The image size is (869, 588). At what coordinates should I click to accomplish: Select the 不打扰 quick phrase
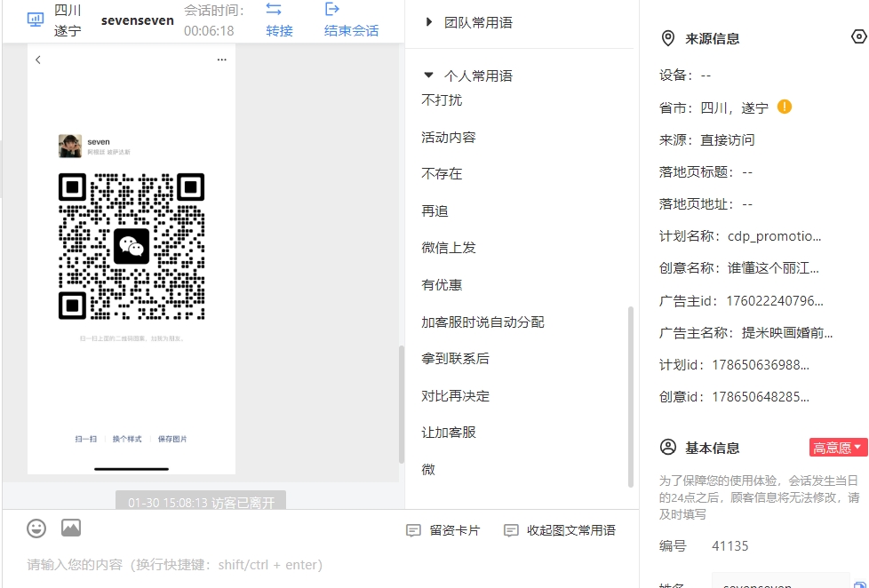442,99
